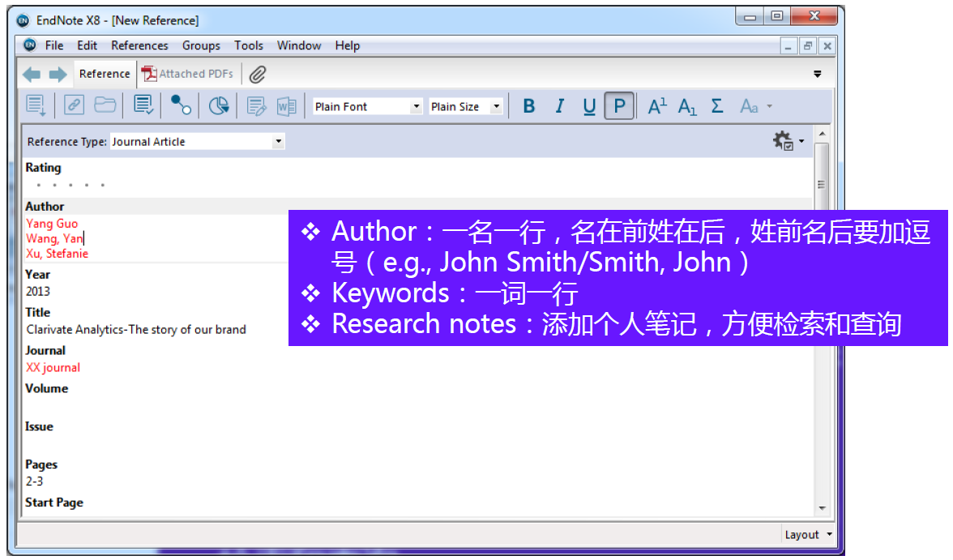The height and width of the screenshot is (560, 953).
Task: Click author line Wang, Yan
Action: (x=55, y=238)
